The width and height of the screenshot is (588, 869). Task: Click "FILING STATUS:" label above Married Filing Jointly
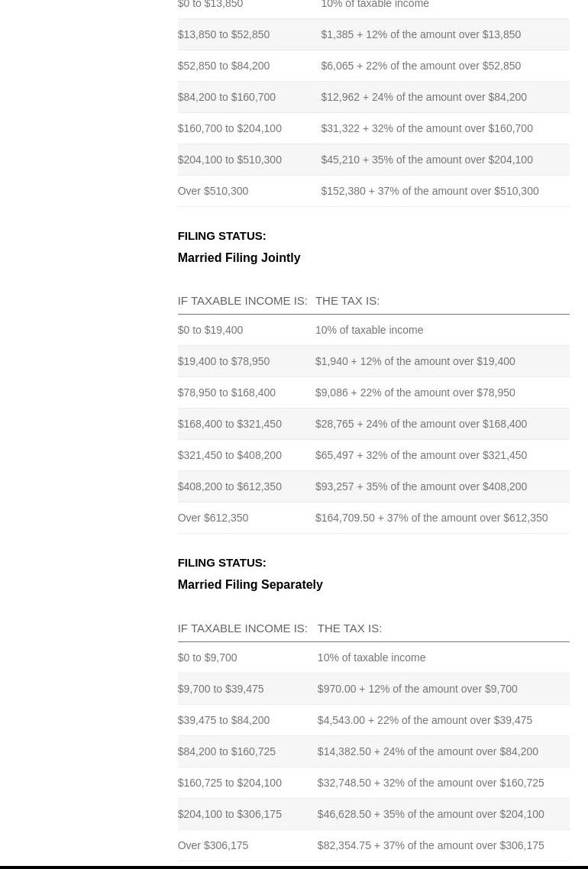pyautogui.click(x=221, y=235)
